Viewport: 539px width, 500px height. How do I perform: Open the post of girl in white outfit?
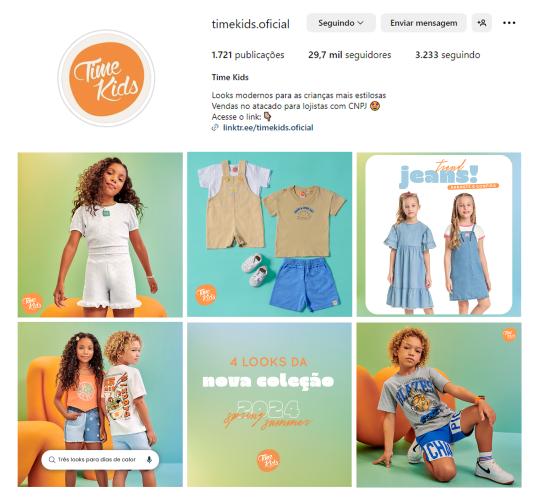pos(100,235)
